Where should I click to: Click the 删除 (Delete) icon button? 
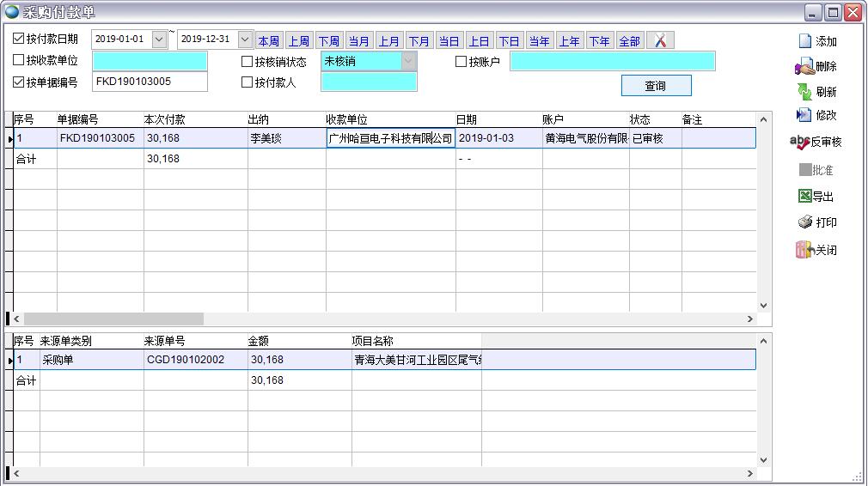point(805,67)
